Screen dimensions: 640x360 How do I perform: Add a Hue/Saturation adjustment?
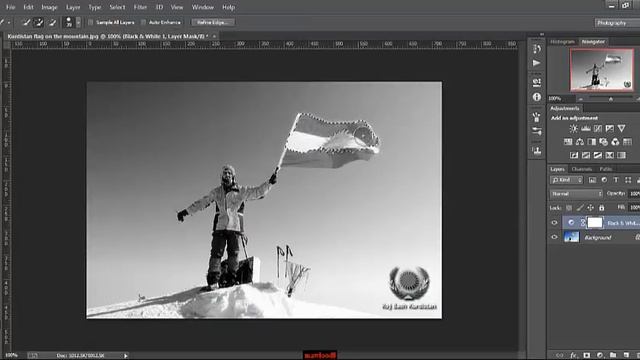point(568,142)
